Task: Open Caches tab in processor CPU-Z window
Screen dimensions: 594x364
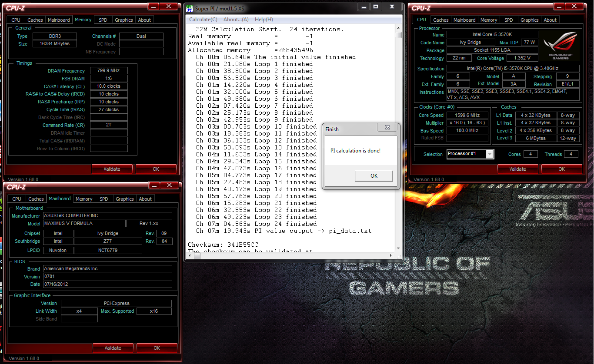Action: pyautogui.click(x=441, y=20)
